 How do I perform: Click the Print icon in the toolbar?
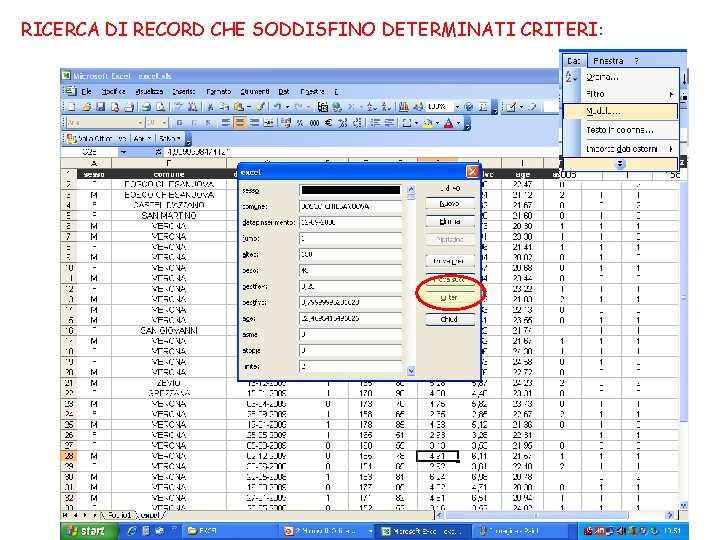click(146, 107)
